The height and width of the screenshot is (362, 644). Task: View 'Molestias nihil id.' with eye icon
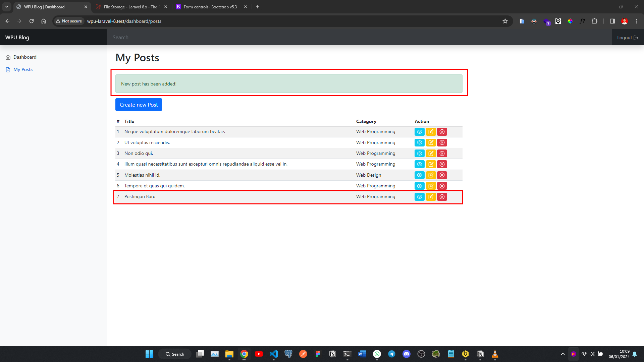coord(419,175)
